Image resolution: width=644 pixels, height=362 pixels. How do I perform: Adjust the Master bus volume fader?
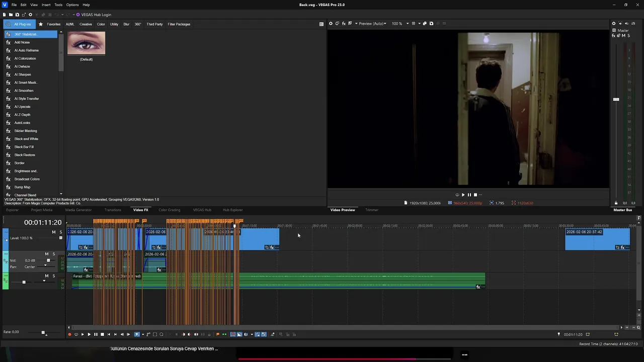[x=616, y=100]
